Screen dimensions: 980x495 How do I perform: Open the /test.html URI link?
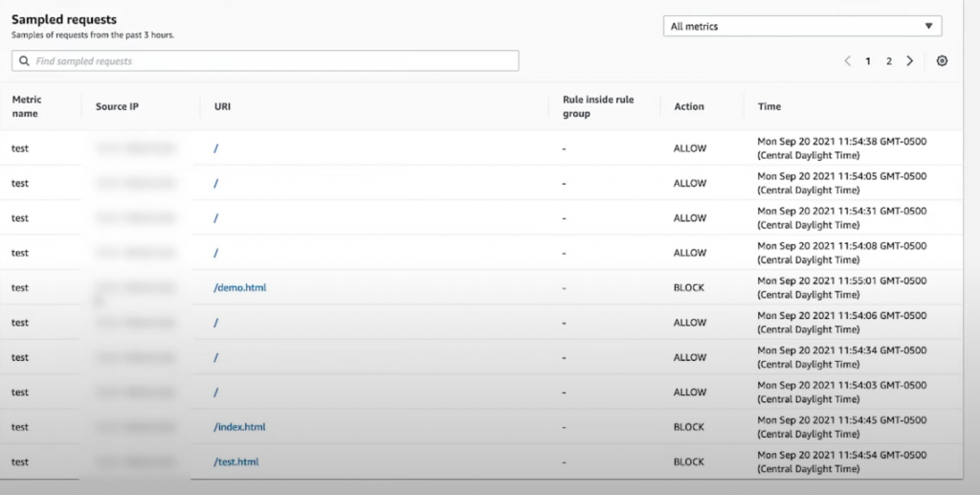tap(236, 461)
